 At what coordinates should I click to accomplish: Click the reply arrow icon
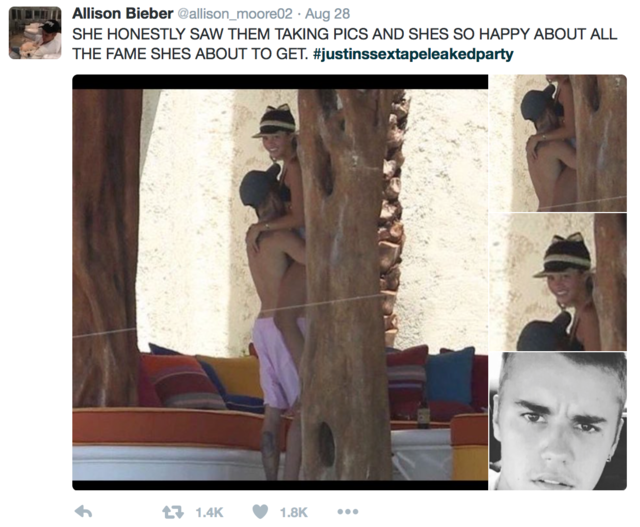(x=84, y=511)
